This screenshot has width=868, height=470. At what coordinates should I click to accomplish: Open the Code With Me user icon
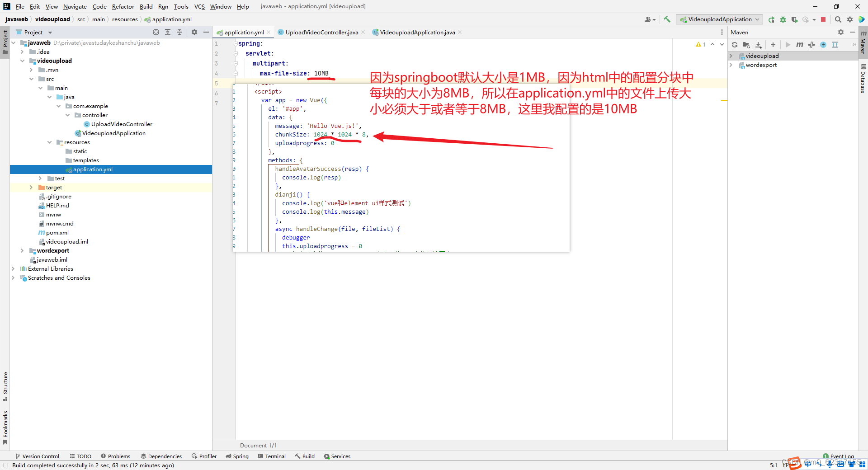650,19
